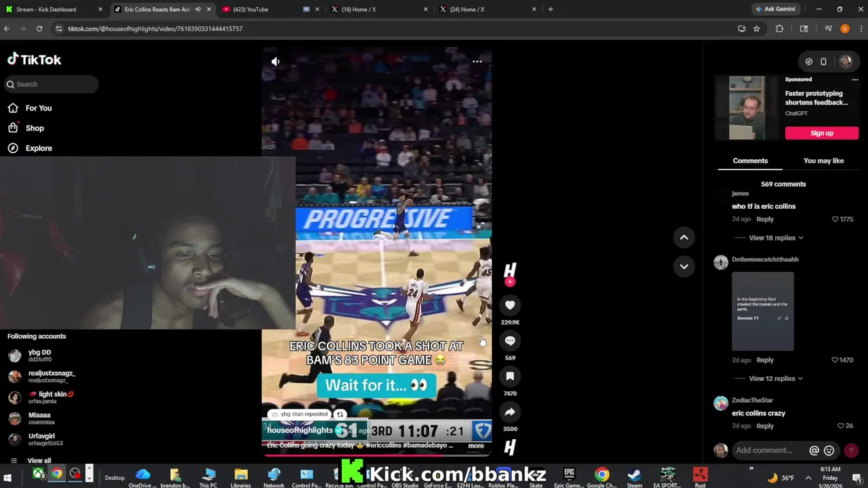Bookmark this page star icon
Viewport: 868px width, 488px height.
click(757, 28)
